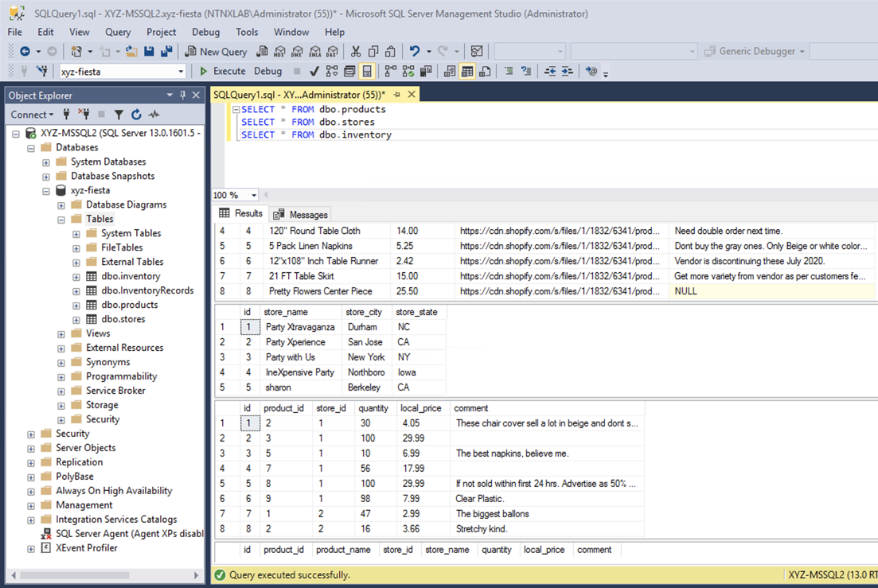Toggle the highlighted Query Options button
Screen dimensions: 878x588
pos(367,71)
